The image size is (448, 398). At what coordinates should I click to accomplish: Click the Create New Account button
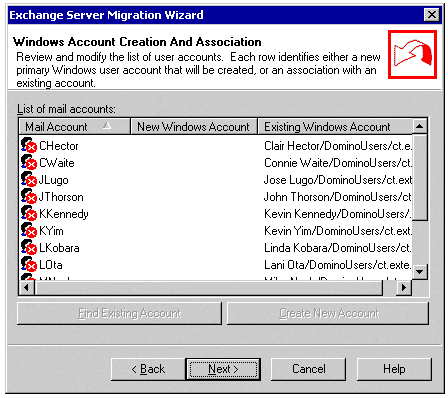pyautogui.click(x=328, y=313)
